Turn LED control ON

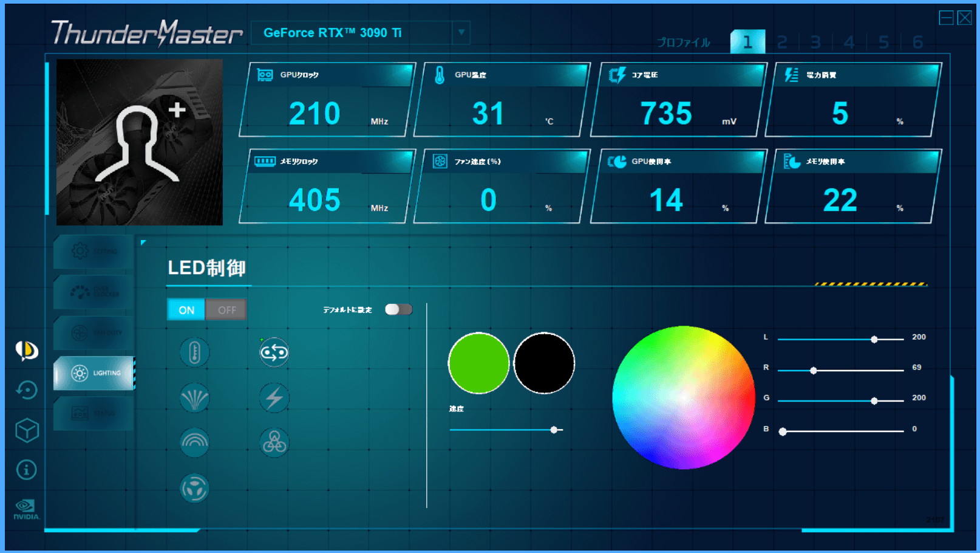[x=186, y=310]
